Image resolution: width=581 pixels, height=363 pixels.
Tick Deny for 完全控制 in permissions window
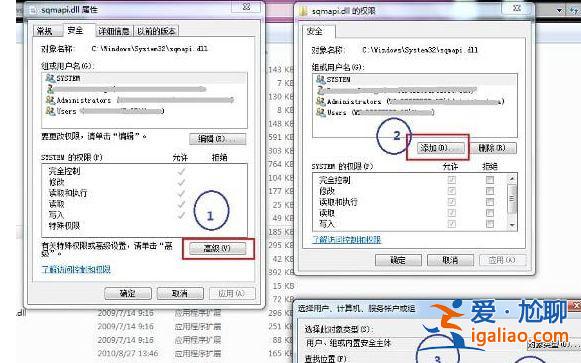tap(490, 180)
